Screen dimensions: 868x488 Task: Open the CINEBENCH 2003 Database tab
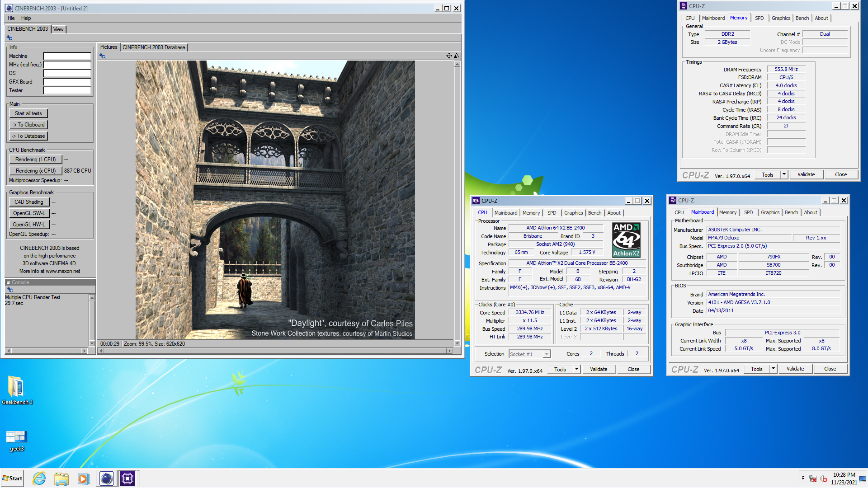coord(154,47)
